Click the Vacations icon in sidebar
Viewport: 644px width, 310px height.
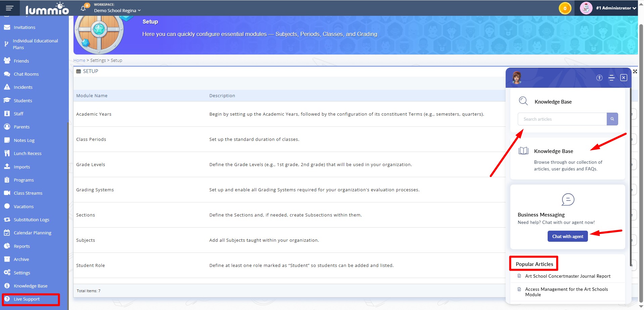coord(7,206)
